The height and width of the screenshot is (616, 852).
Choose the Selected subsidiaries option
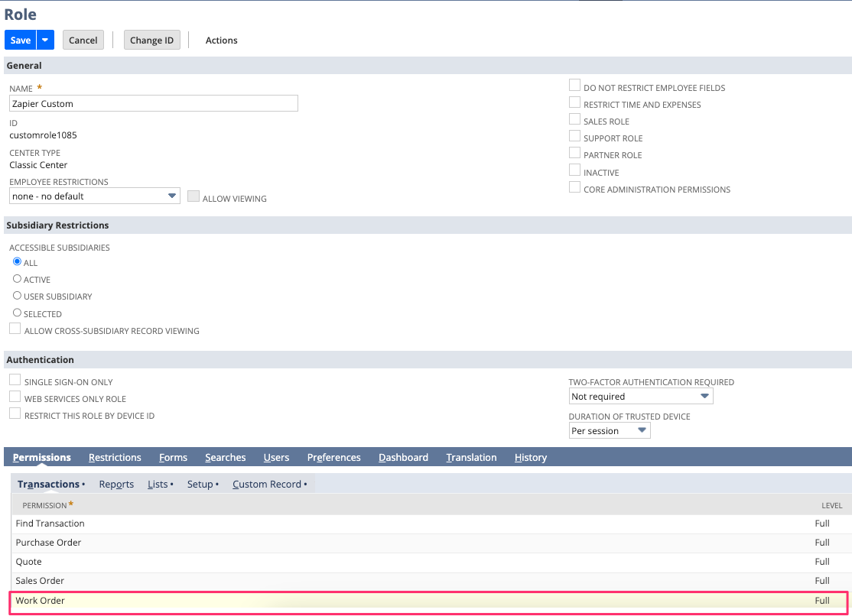click(16, 313)
